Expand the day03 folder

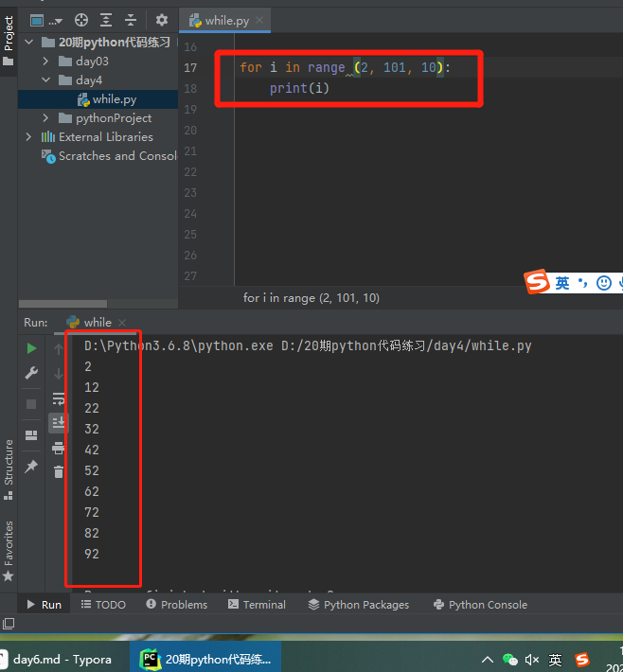coord(45,62)
